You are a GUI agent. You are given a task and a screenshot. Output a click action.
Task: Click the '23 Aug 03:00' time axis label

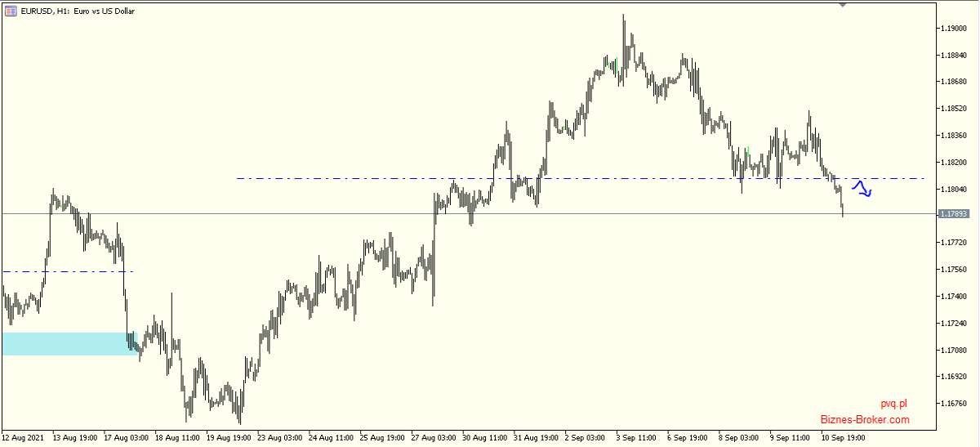[280, 438]
